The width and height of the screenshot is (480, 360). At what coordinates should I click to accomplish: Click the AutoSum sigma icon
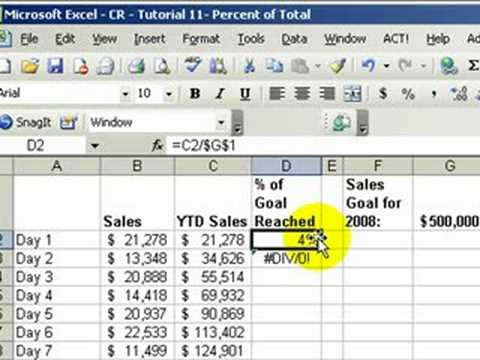pos(473,66)
